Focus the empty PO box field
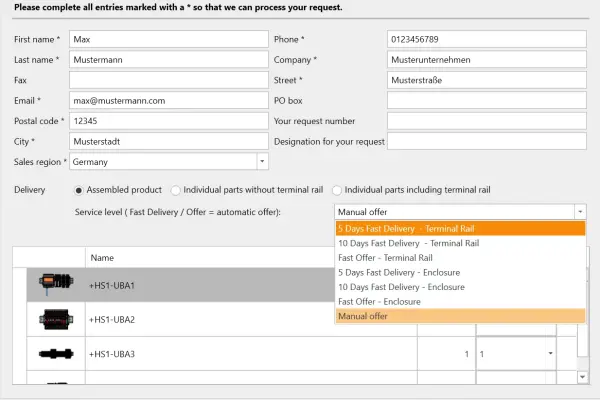This screenshot has width=600, height=400. click(x=486, y=100)
